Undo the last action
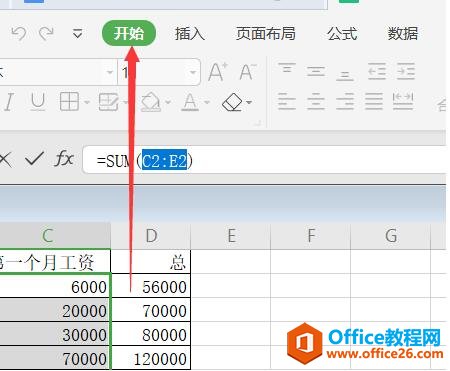This screenshot has height=371, width=450. click(19, 33)
